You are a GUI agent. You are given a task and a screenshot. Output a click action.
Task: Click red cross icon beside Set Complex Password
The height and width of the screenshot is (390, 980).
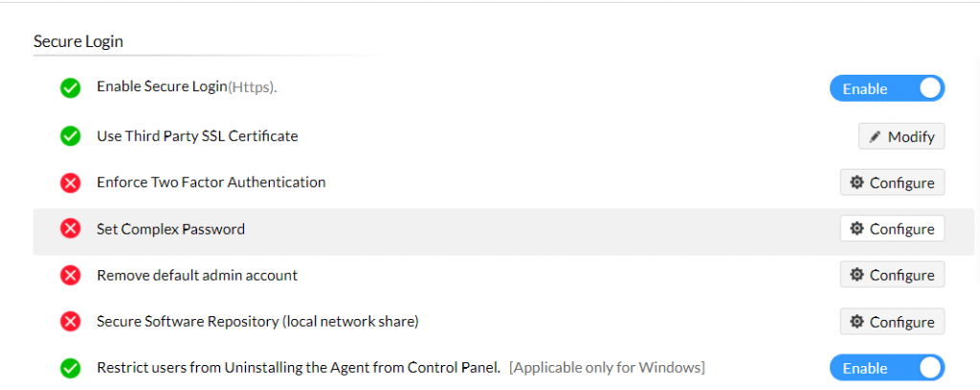click(x=70, y=229)
